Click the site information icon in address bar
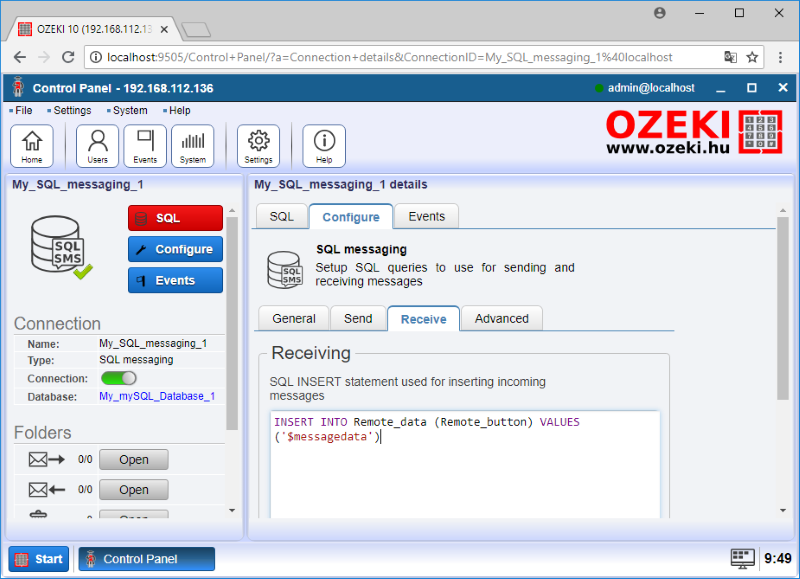Screen dimensions: 800x579 pyautogui.click(x=95, y=57)
